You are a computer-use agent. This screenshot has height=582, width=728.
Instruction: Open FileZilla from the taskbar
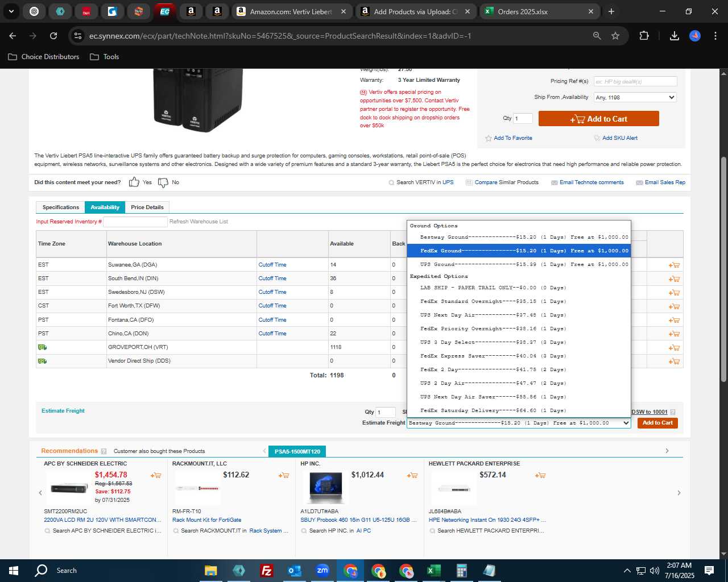[266, 571]
